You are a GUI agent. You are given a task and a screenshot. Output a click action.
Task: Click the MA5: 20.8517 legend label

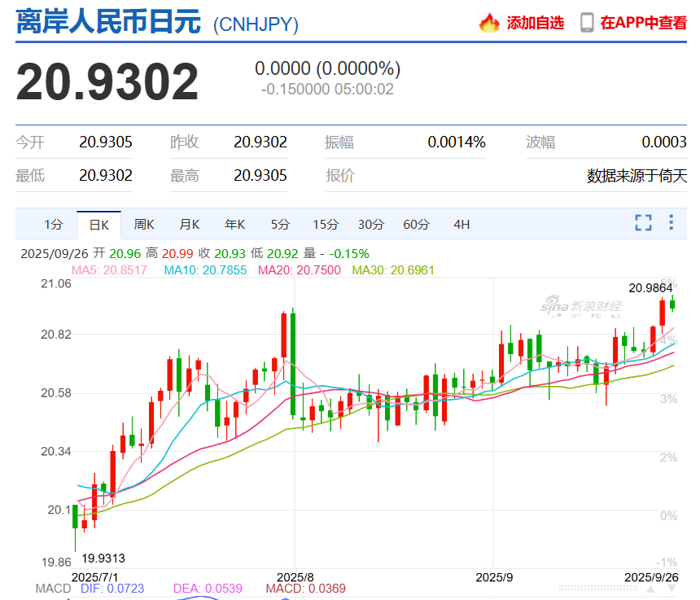pos(109,270)
